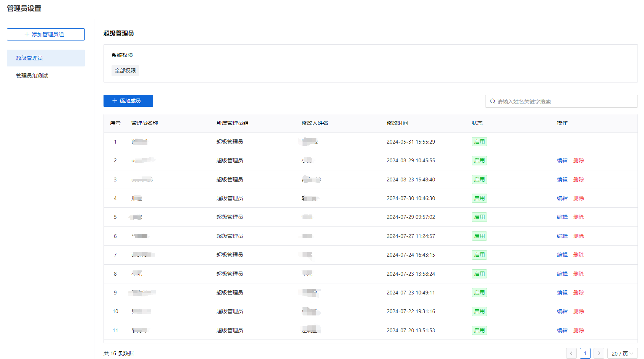Edit the administrator in row 2
The height and width of the screenshot is (359, 644).
click(562, 160)
